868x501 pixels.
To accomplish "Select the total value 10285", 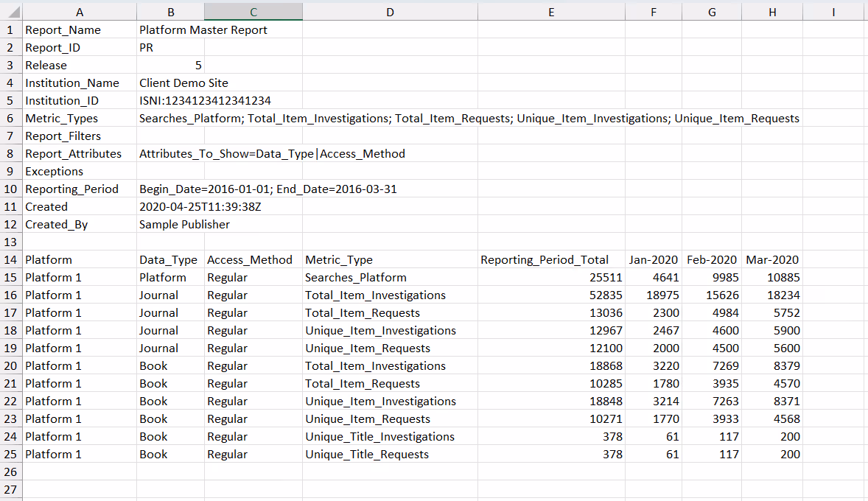I will [x=551, y=384].
